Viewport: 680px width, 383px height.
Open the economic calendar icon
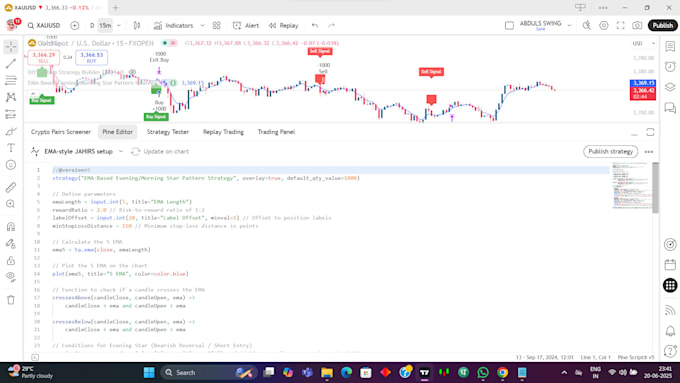click(x=670, y=265)
